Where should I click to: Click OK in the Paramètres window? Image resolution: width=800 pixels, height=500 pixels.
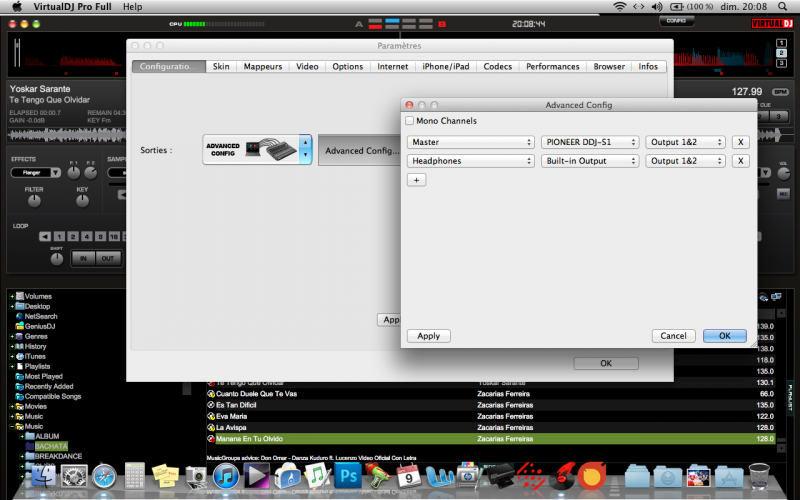(x=606, y=363)
